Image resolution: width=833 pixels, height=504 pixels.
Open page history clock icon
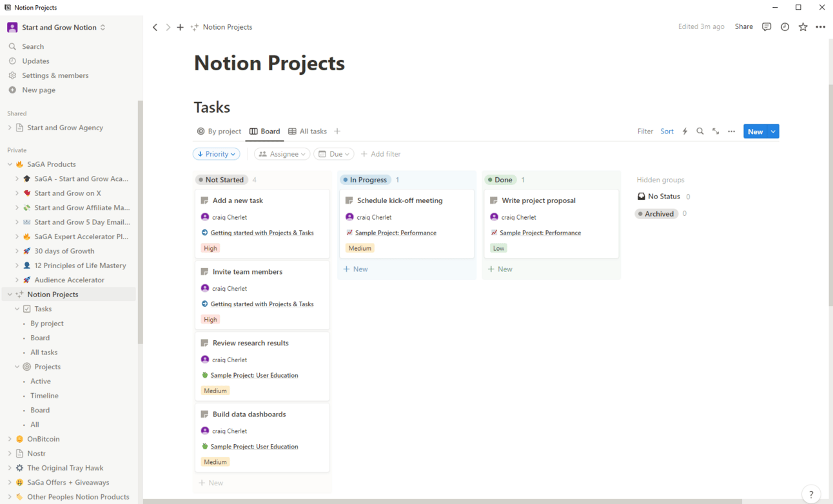tap(785, 27)
